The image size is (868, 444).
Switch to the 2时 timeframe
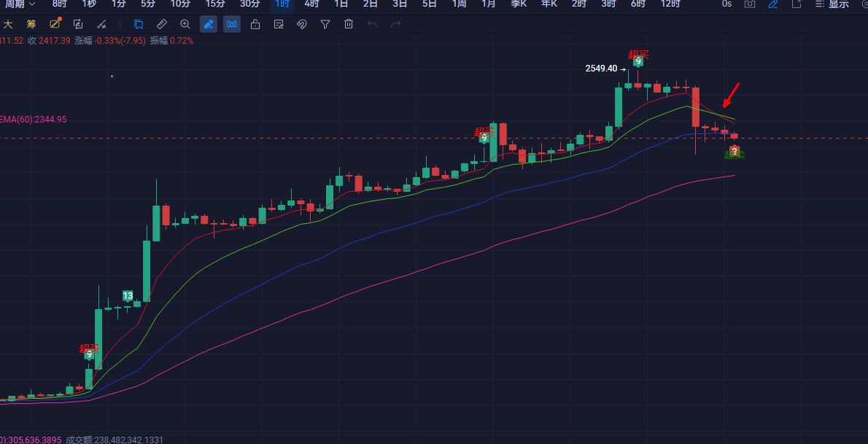(x=579, y=4)
